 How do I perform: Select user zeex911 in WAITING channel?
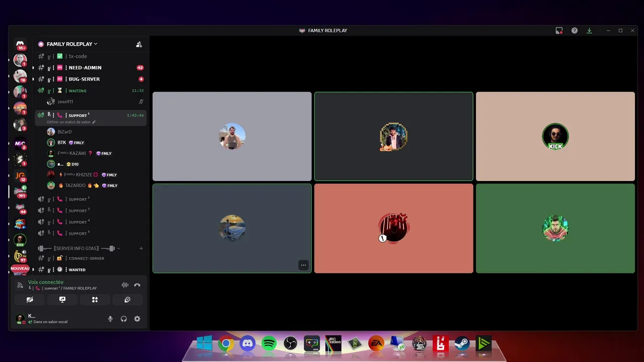tap(96, 102)
